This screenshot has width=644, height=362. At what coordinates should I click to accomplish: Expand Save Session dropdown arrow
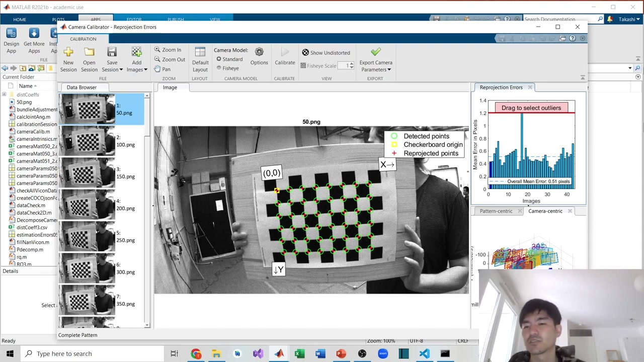(120, 70)
